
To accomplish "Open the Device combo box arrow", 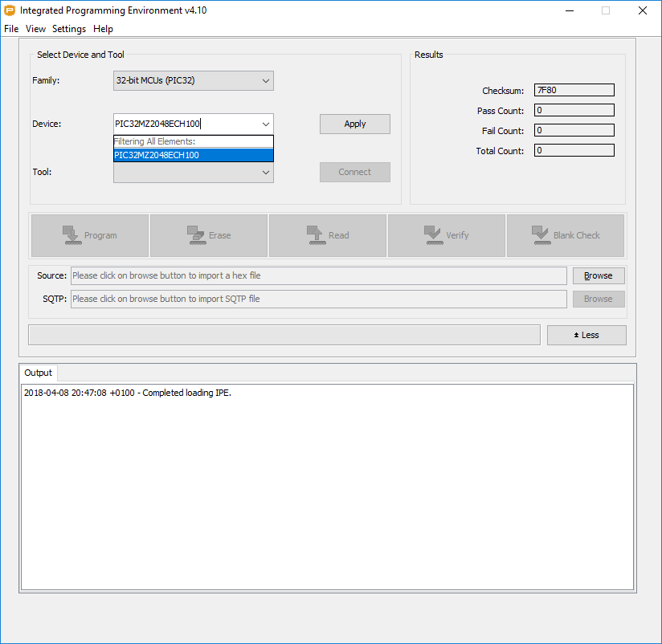I will [x=266, y=124].
